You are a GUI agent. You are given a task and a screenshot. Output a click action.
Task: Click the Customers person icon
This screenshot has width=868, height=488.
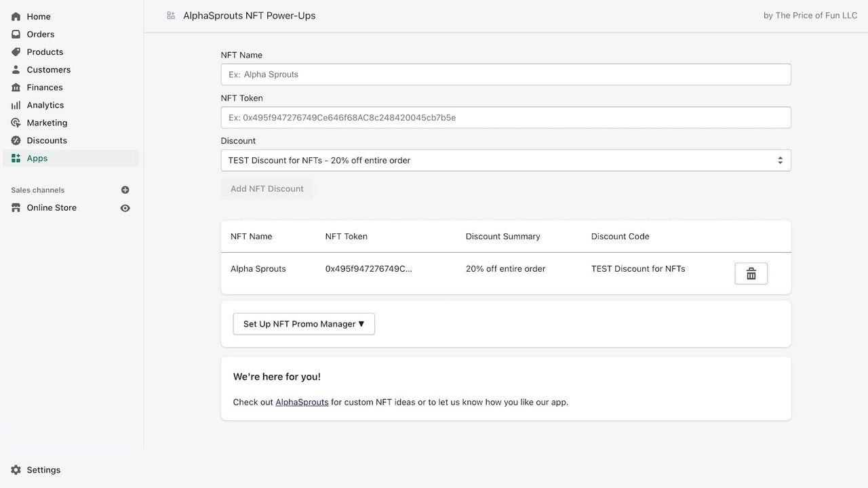point(16,69)
